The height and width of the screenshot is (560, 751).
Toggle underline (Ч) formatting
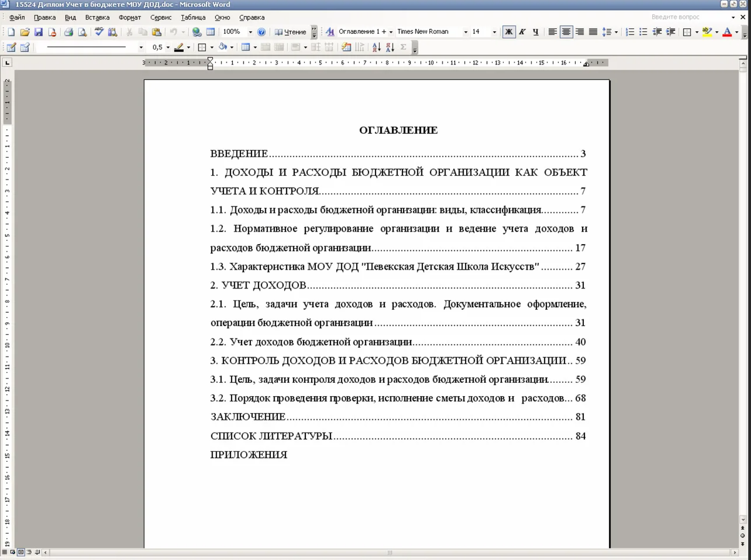coord(536,32)
